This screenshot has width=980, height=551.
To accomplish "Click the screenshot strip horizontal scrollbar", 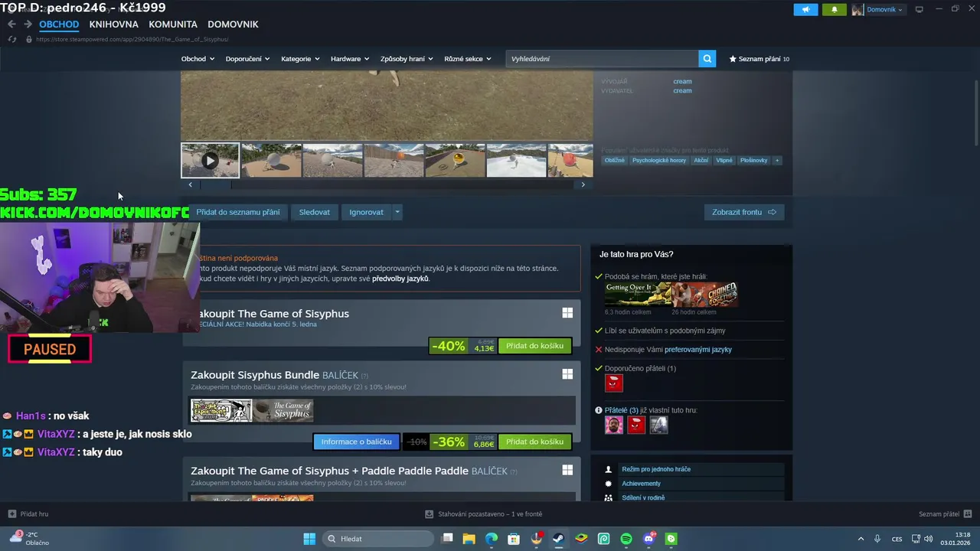I will 215,184.
